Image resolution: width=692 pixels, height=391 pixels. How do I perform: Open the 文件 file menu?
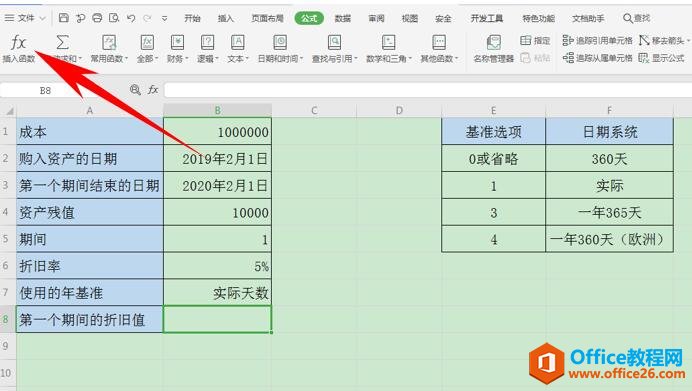[x=26, y=18]
